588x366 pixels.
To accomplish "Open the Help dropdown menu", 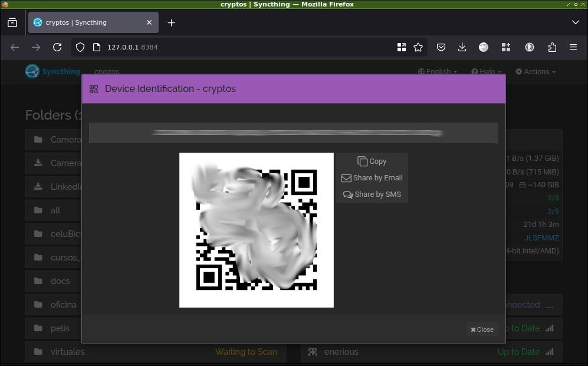I will (486, 71).
